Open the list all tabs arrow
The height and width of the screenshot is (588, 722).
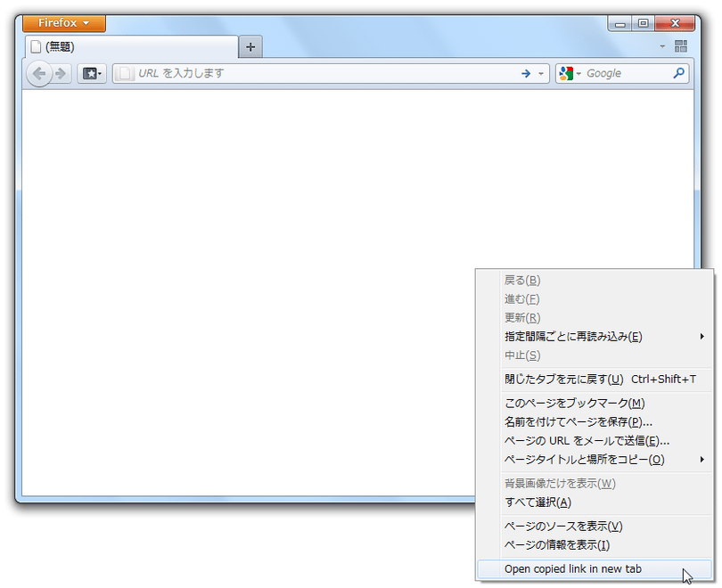click(662, 46)
